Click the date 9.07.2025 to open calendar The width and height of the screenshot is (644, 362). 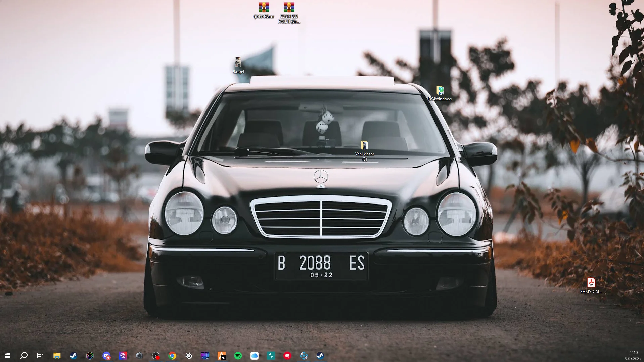point(633,358)
